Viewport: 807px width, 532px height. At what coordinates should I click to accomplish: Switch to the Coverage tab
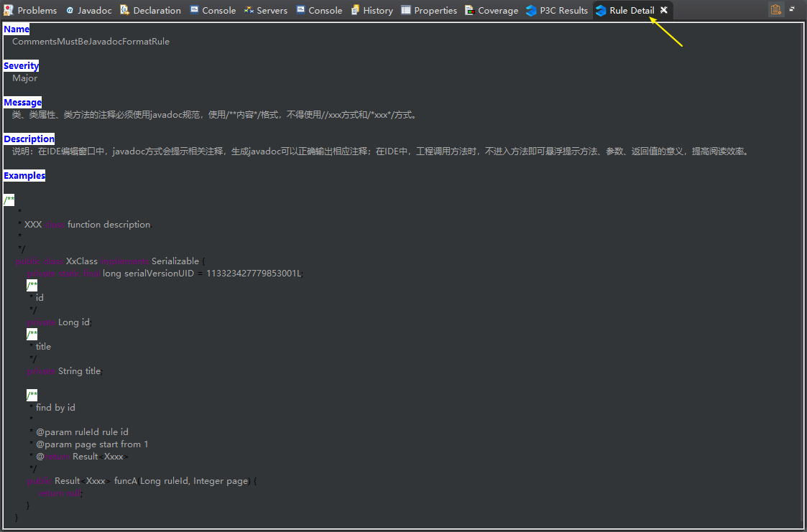click(x=491, y=10)
